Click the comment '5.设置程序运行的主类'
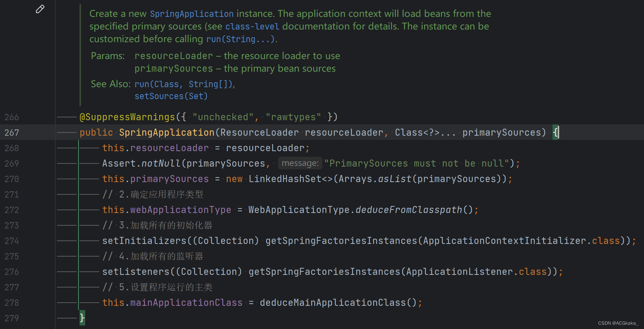The image size is (644, 329). tap(157, 287)
